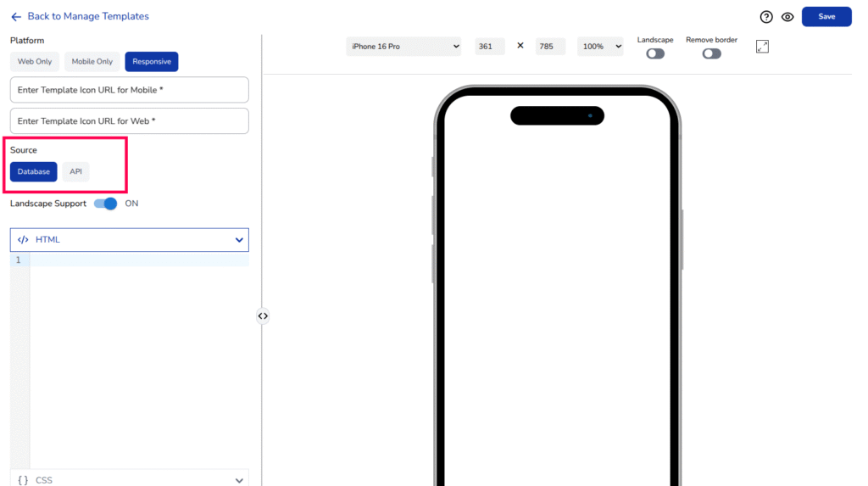Go Back to Manage Templates
This screenshot has height=486, width=868.
[x=88, y=17]
